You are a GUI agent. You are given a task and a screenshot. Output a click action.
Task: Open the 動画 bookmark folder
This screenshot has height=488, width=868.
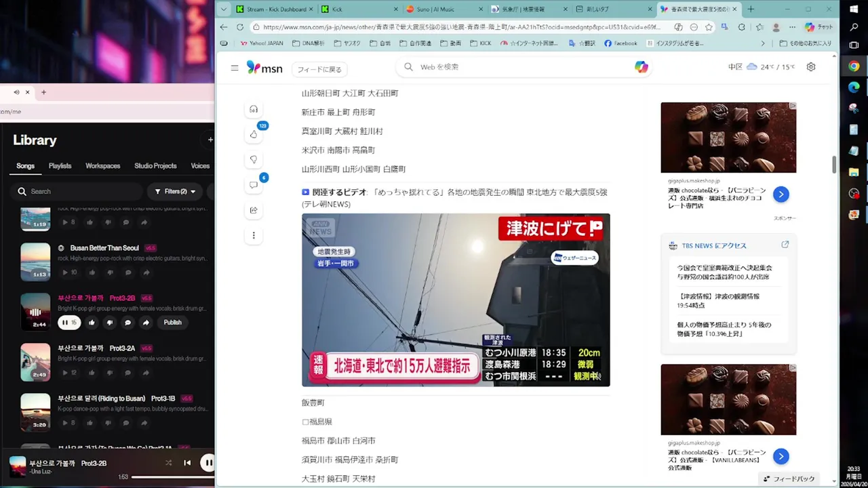click(451, 43)
